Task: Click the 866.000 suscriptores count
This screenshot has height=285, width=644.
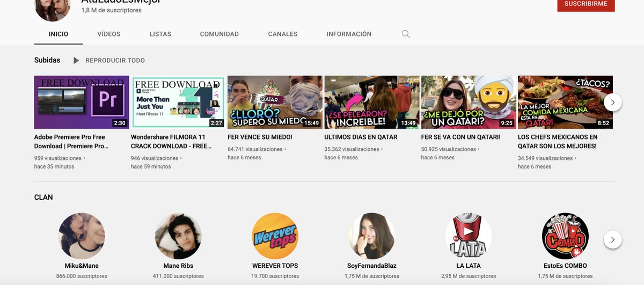Action: click(x=82, y=276)
